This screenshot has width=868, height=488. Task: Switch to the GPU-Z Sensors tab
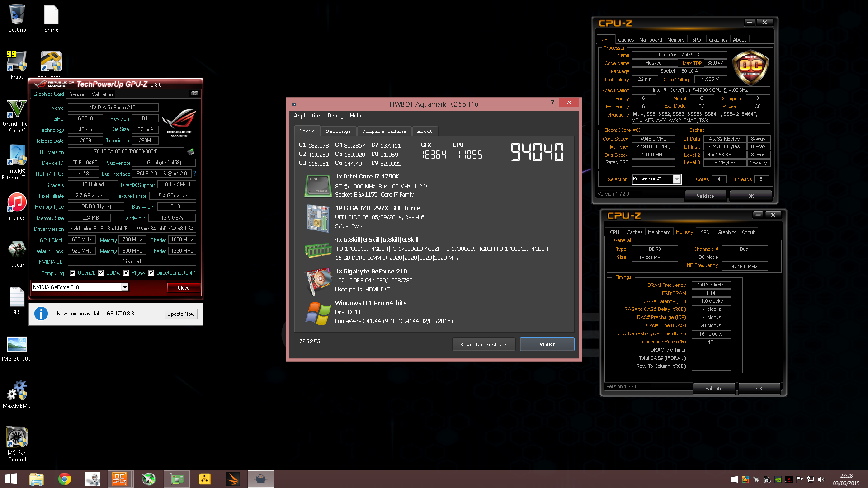(x=78, y=94)
